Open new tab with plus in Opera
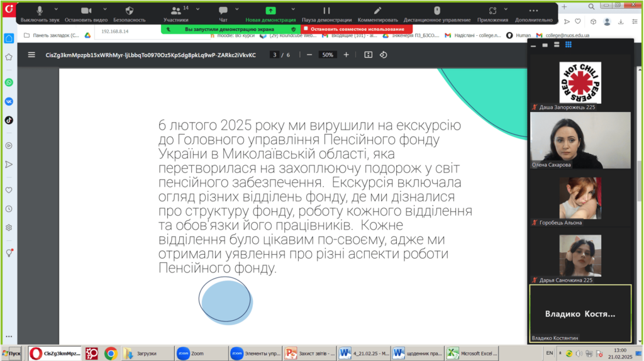The height and width of the screenshot is (361, 644). (564, 6)
